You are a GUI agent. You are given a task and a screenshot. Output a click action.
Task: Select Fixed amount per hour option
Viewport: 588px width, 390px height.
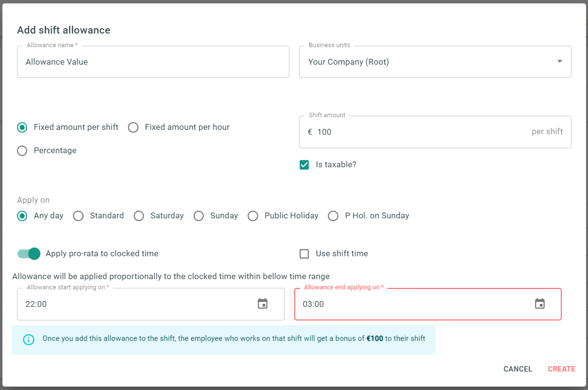coord(133,127)
